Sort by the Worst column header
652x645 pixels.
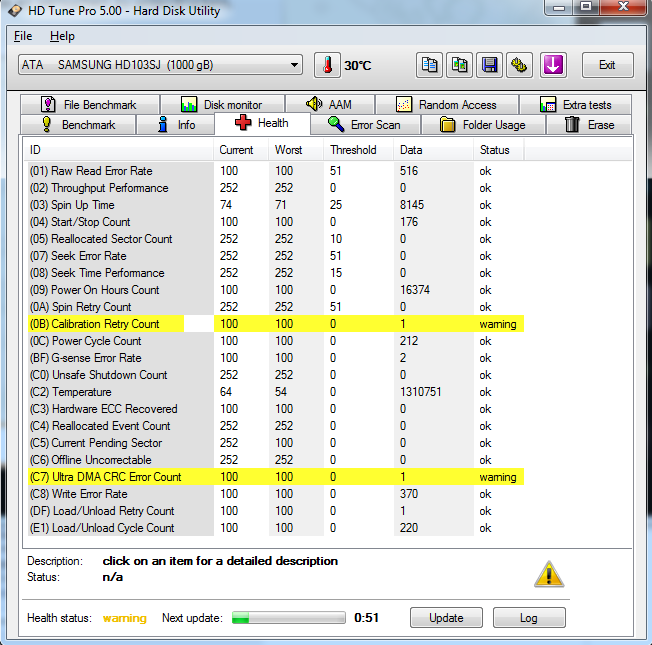296,150
